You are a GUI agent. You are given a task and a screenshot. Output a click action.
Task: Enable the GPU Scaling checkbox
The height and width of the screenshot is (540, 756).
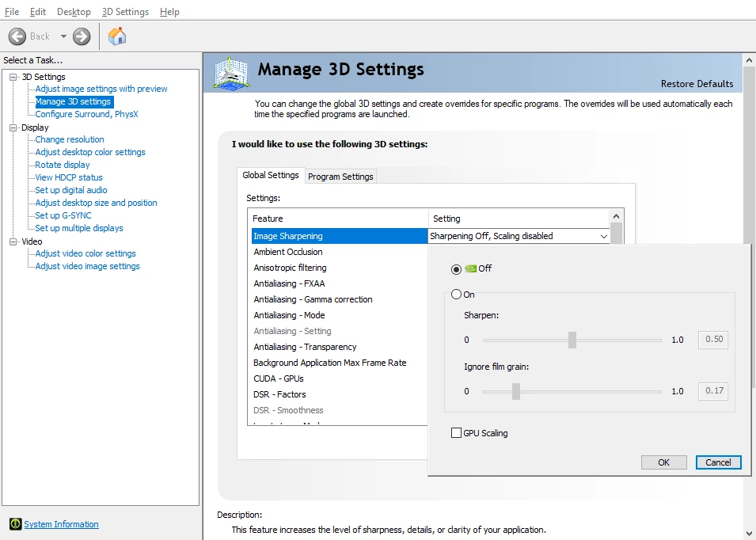[456, 432]
